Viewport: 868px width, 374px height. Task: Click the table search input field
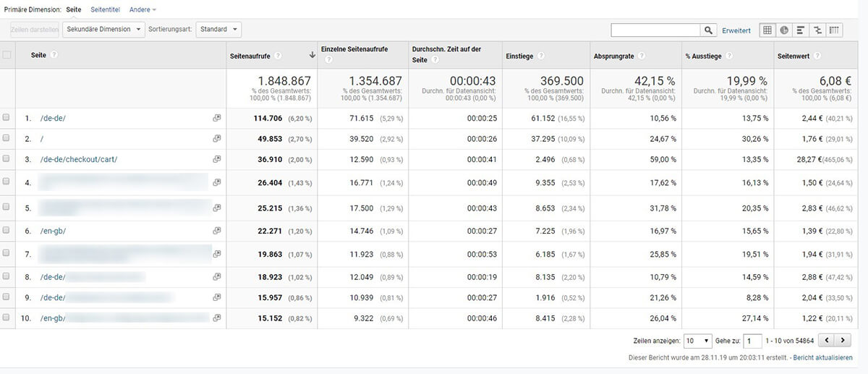tap(655, 30)
